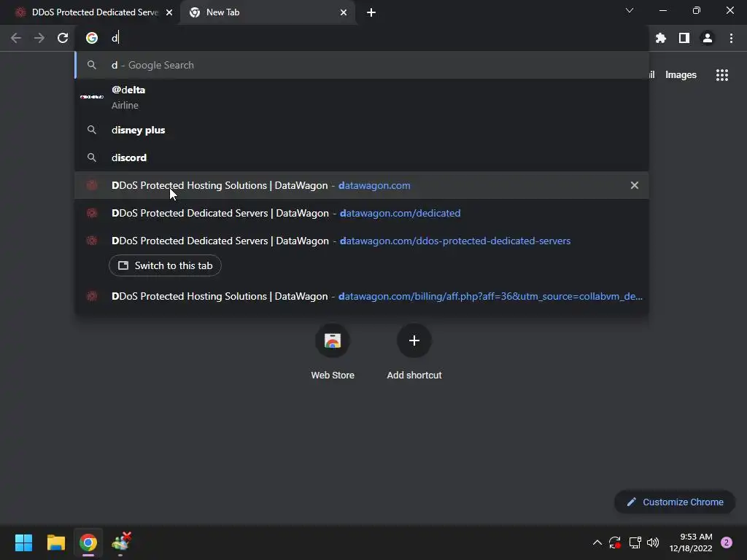Pick the 'discord' search suggestion

pyautogui.click(x=362, y=157)
